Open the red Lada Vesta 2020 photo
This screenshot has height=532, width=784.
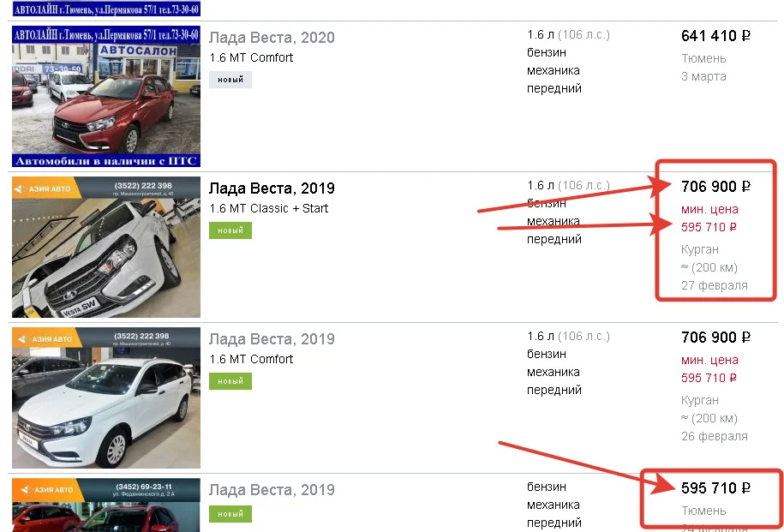tap(105, 96)
